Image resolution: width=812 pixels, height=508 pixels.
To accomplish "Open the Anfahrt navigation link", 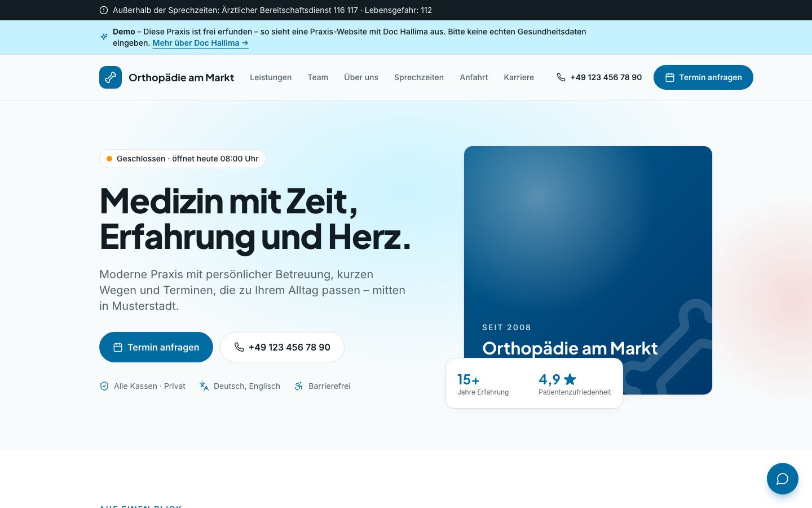I will coord(474,77).
